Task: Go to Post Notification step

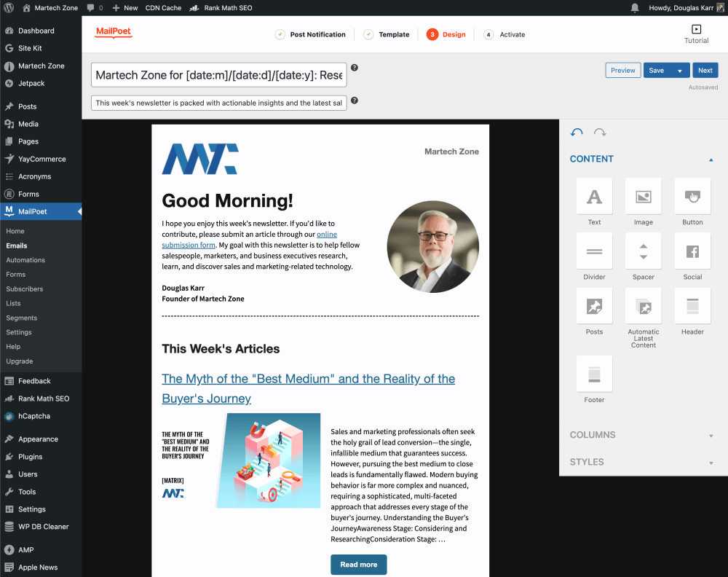Action: click(310, 34)
